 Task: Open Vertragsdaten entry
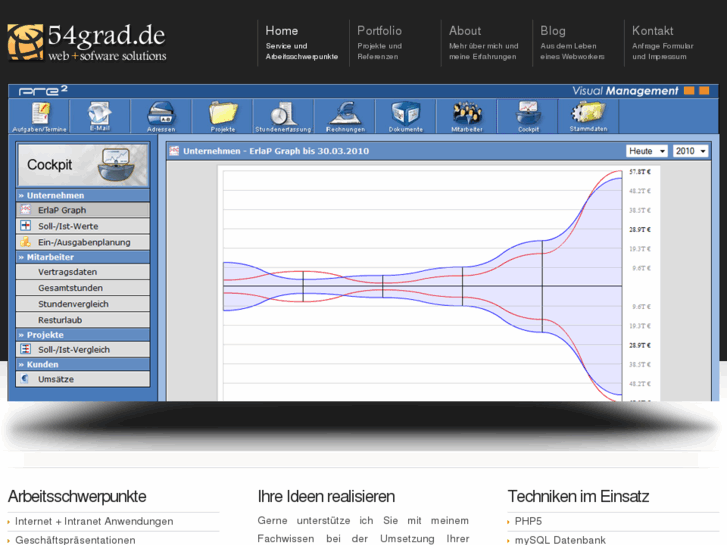point(83,272)
